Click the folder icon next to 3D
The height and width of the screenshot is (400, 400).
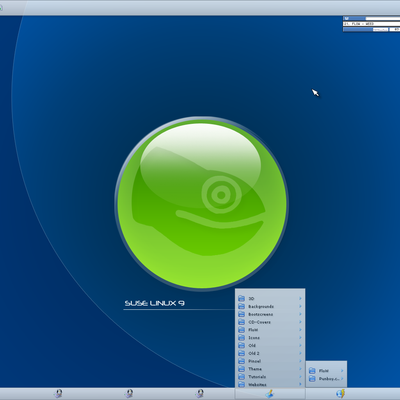[242, 298]
